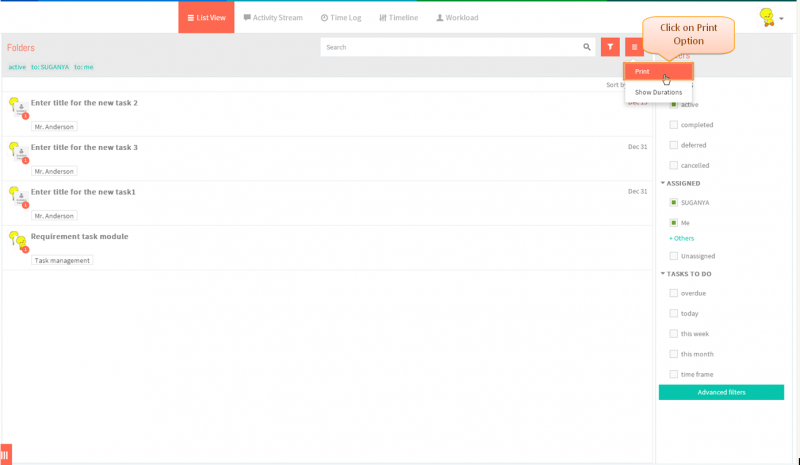This screenshot has height=465, width=800.
Task: Click Mr. Anderson tag under task1
Action: point(54,216)
